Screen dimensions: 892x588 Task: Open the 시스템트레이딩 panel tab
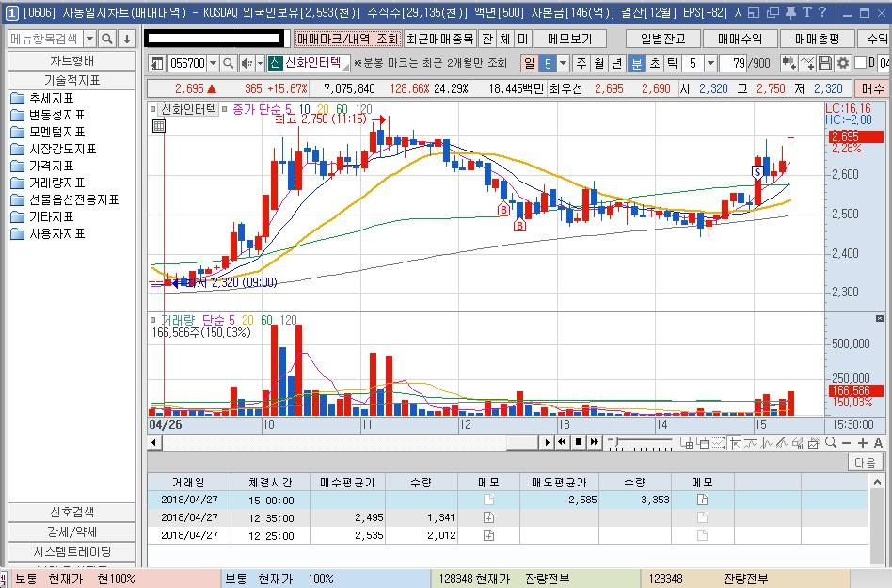(72, 551)
